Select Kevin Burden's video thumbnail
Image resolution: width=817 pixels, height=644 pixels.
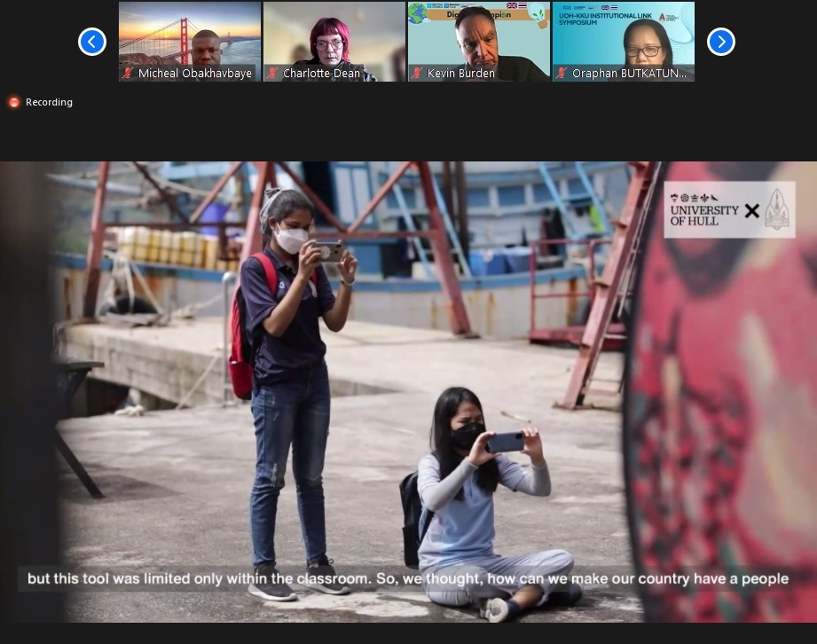(x=479, y=42)
